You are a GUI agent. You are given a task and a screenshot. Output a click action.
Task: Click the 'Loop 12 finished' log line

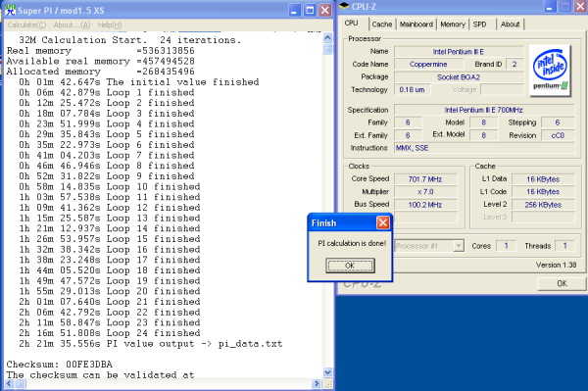click(x=110, y=208)
